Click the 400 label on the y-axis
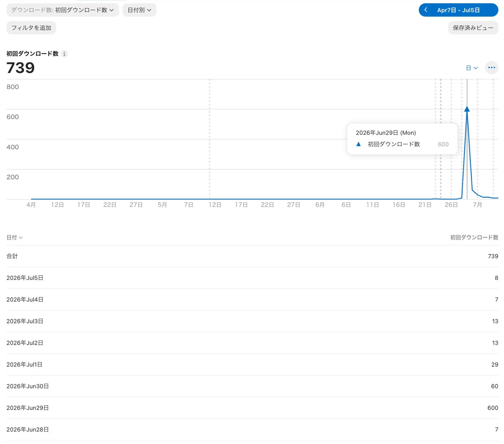The image size is (504, 444). (13, 147)
